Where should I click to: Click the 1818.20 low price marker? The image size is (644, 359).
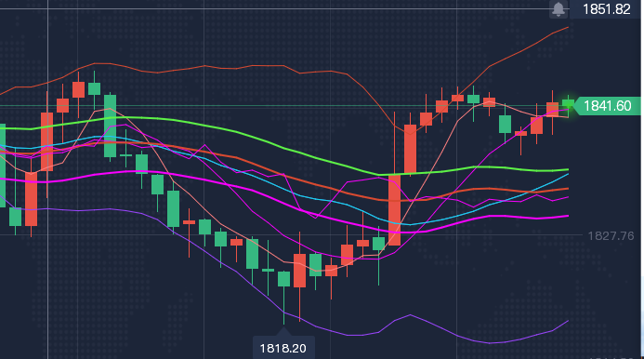click(x=283, y=348)
